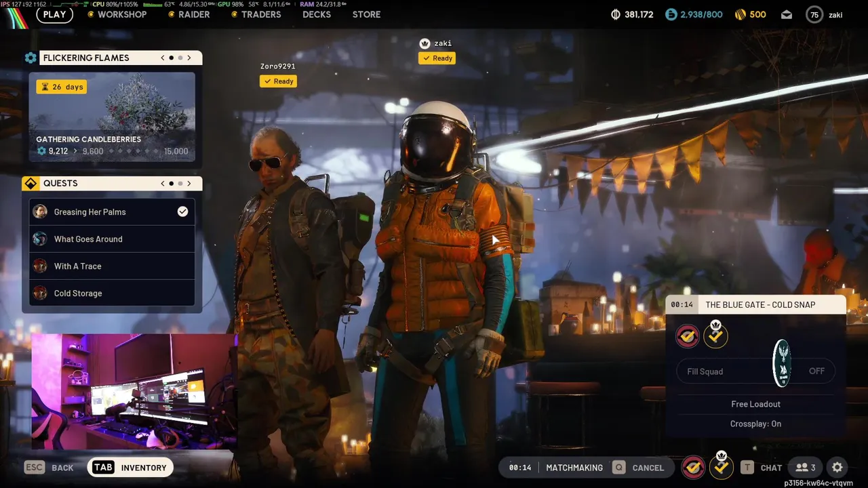Click red squad member ready icon in panel
The width and height of the screenshot is (868, 488).
[x=687, y=335]
